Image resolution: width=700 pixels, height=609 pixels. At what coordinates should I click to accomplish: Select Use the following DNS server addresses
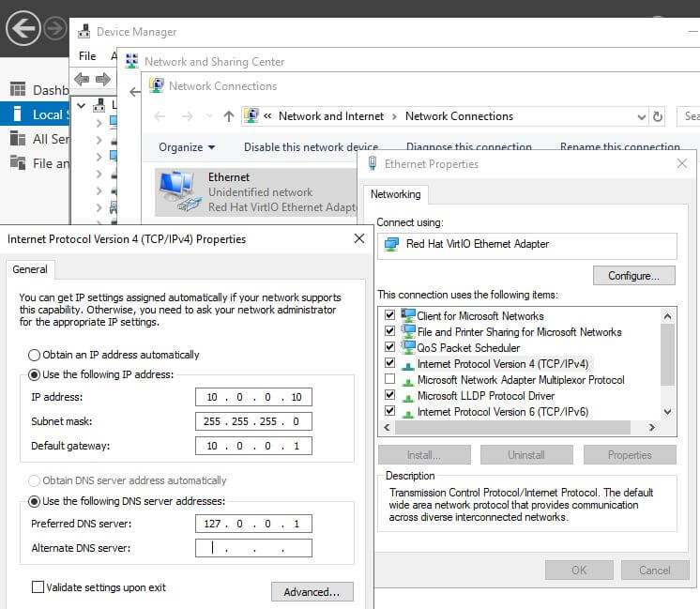34,501
